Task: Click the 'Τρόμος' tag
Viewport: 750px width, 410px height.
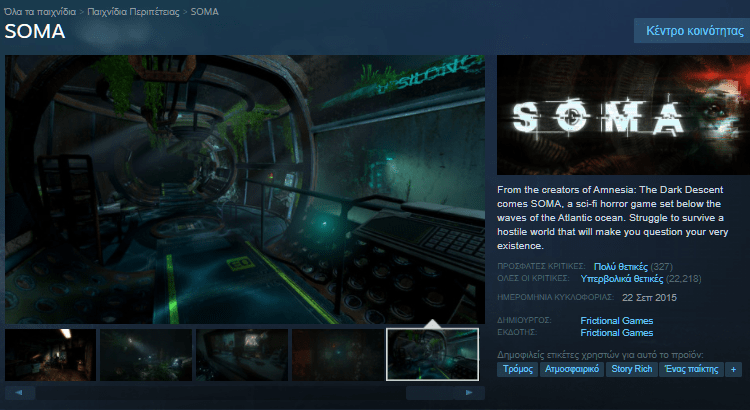Action: click(x=518, y=369)
